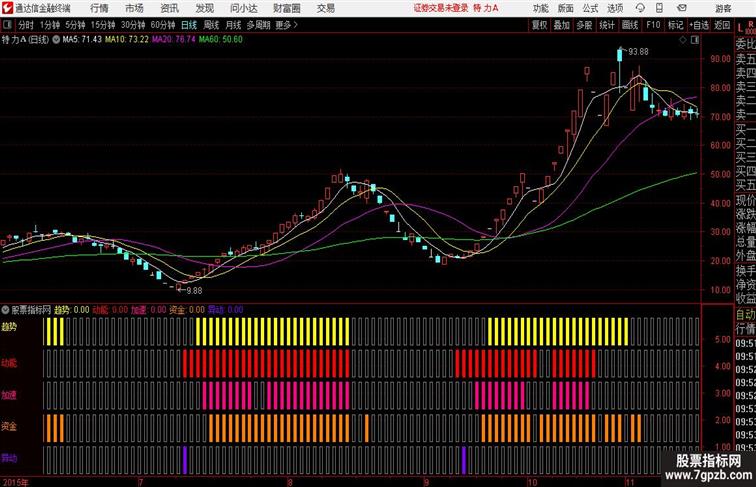The image size is (756, 487).
Task: Switch to the 5分钟 period tab
Action: [x=75, y=25]
